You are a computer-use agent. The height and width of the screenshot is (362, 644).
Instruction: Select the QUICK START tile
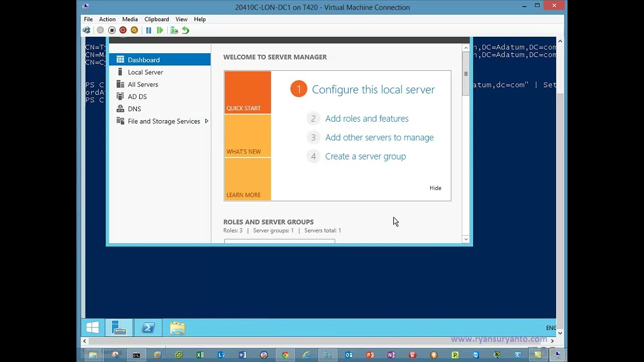pyautogui.click(x=248, y=92)
